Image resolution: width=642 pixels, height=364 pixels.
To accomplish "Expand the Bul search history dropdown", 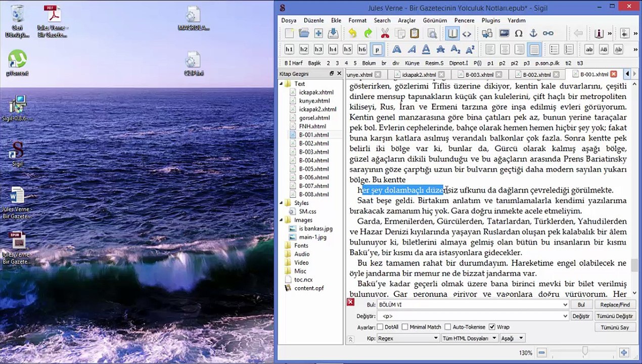I will (565, 305).
